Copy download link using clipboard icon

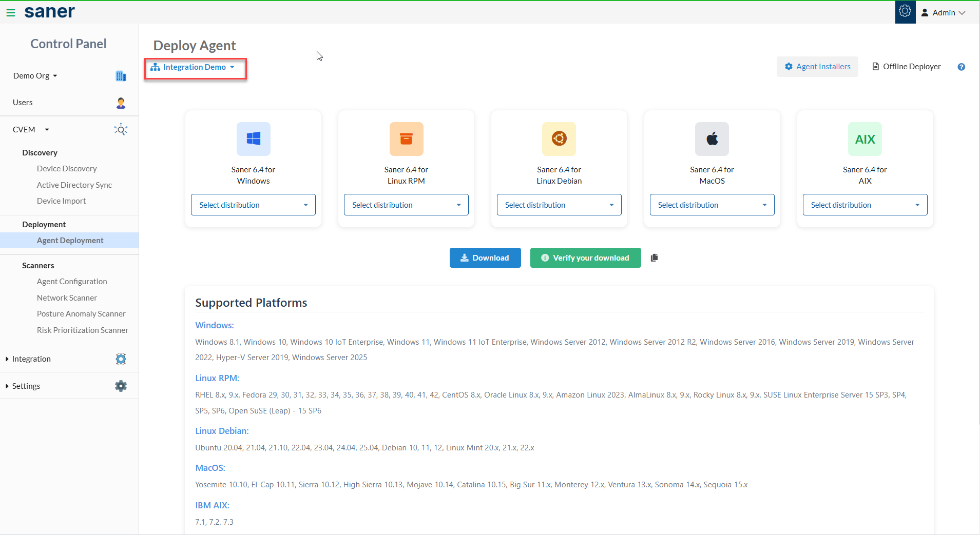[654, 258]
